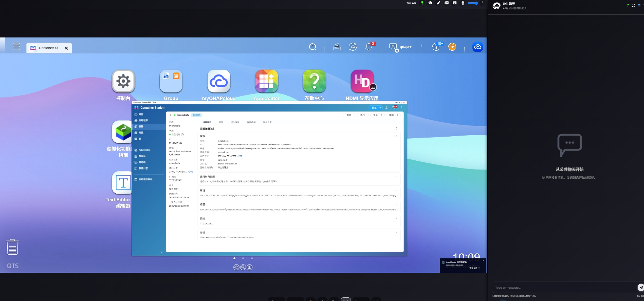Go back from mirotalksfu container details
This screenshot has height=301, width=644.
pyautogui.click(x=170, y=115)
